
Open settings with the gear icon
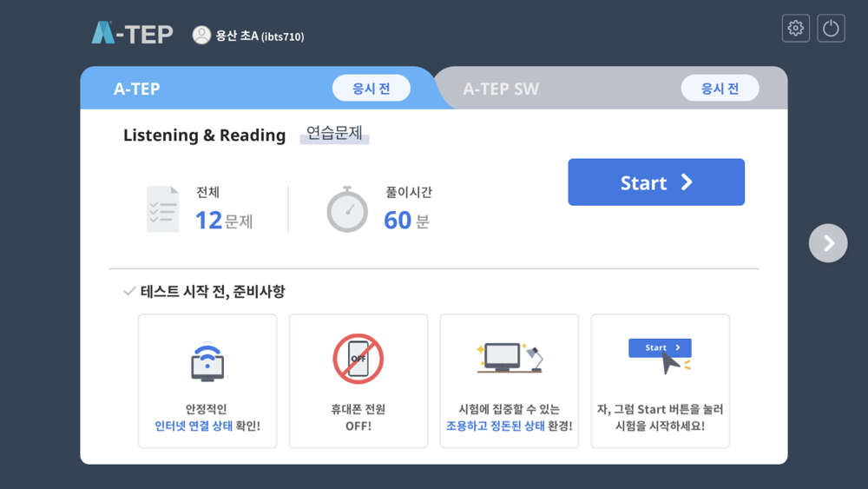795,29
